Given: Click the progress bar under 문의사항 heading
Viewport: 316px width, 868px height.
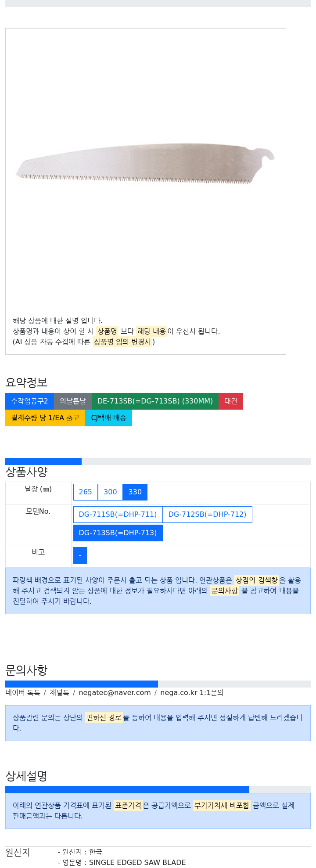Looking at the screenshot, I should pos(158,684).
